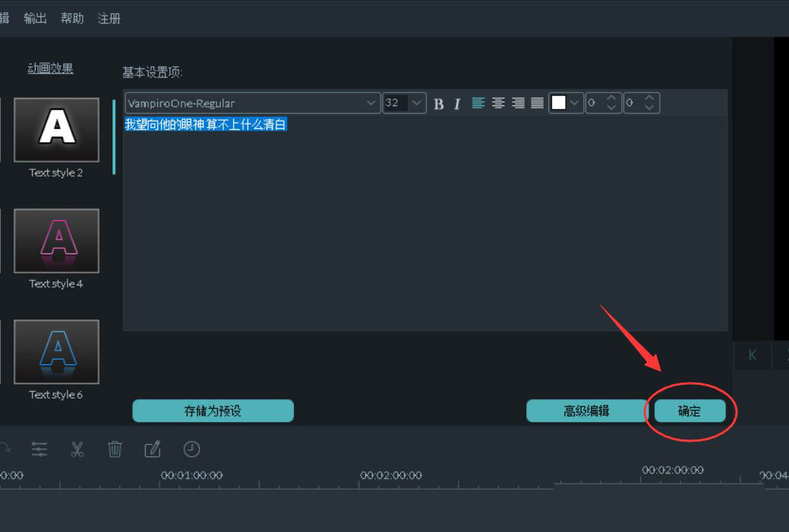Click the redo arrow icon above the timeline

click(x=5, y=449)
